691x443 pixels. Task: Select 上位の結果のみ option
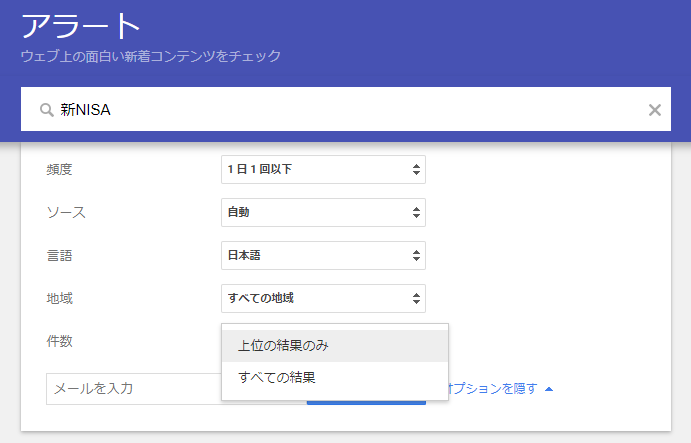[x=335, y=346]
